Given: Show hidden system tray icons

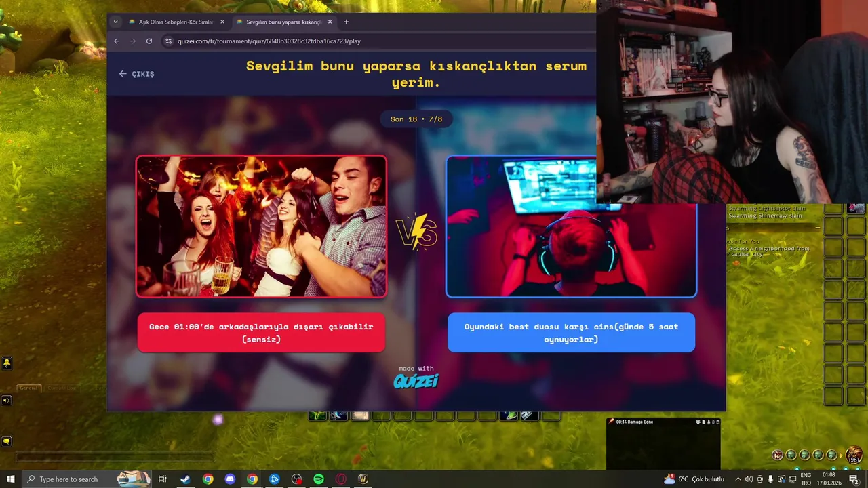Looking at the screenshot, I should click(x=738, y=479).
